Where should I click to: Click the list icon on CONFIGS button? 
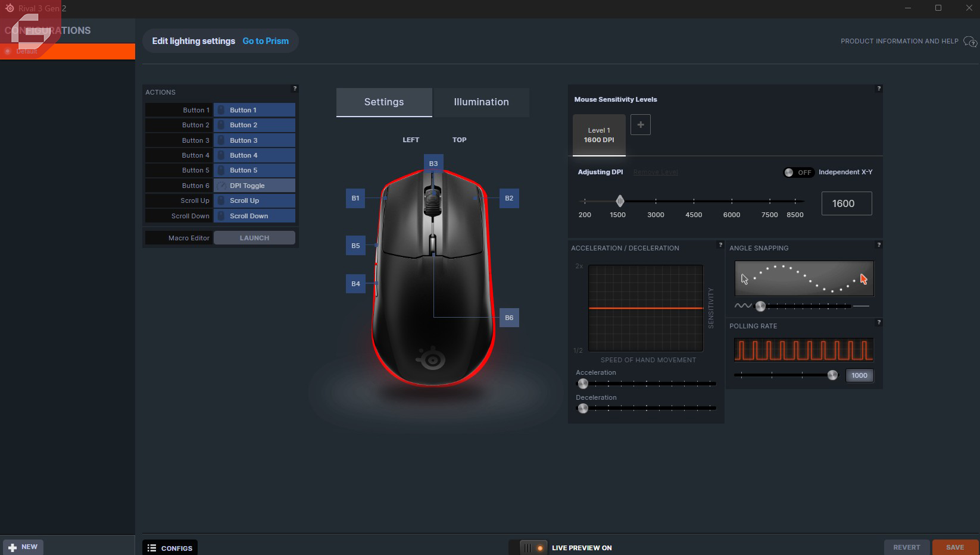pyautogui.click(x=152, y=548)
